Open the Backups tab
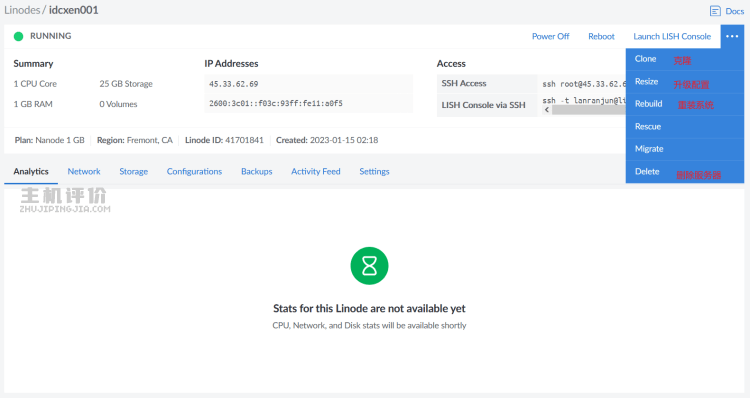The width and height of the screenshot is (750, 398). coord(256,171)
